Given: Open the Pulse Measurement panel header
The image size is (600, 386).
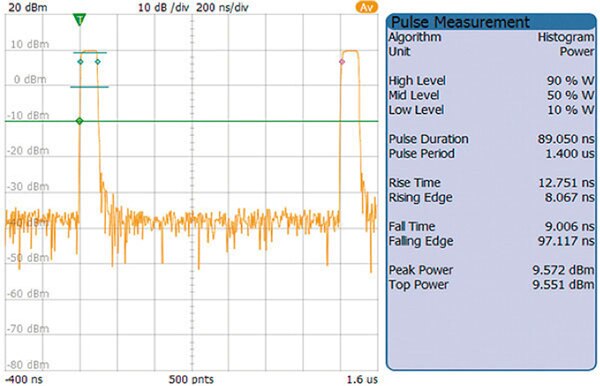Looking at the screenshot, I should point(491,22).
